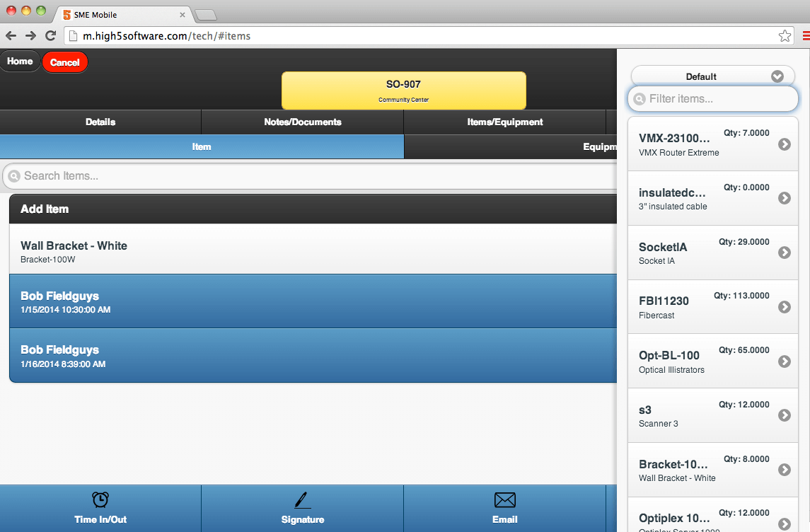Open the Chrome hamburger menu icon
Screen dimensions: 810x532
pos(806,35)
